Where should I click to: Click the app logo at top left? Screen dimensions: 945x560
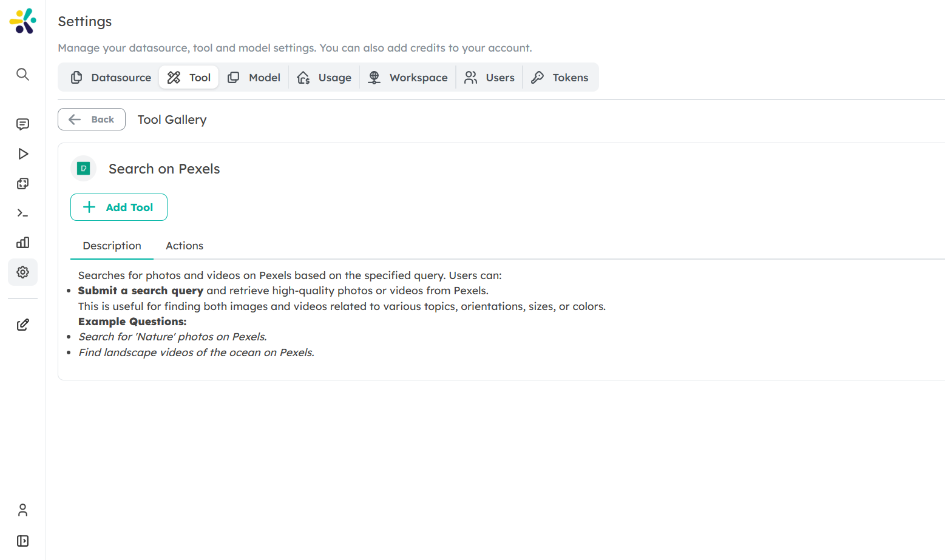pos(23,21)
